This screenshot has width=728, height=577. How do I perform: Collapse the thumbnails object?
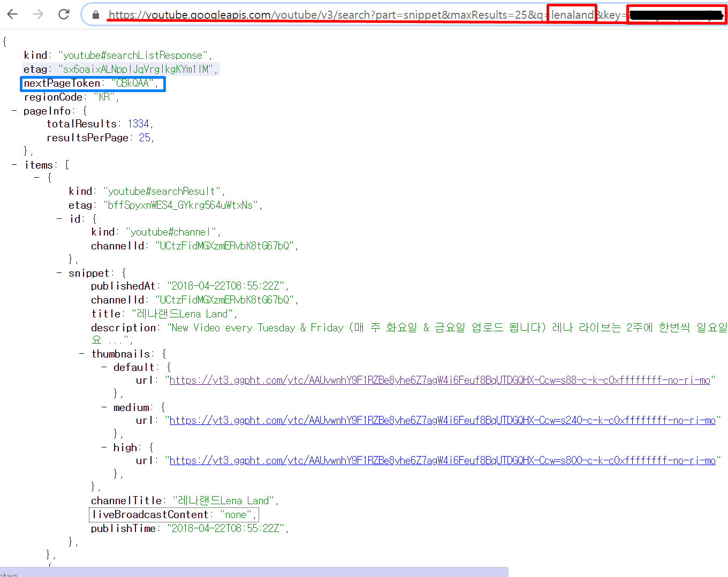point(82,354)
